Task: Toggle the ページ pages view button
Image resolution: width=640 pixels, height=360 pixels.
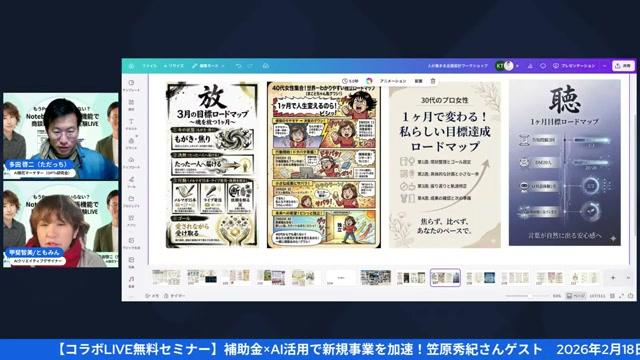Action: coord(575,296)
